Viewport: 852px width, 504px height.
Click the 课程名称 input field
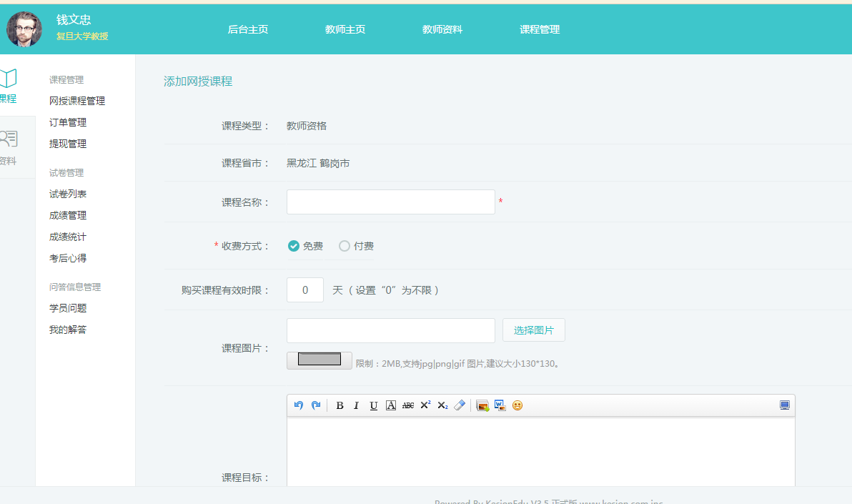coord(390,202)
